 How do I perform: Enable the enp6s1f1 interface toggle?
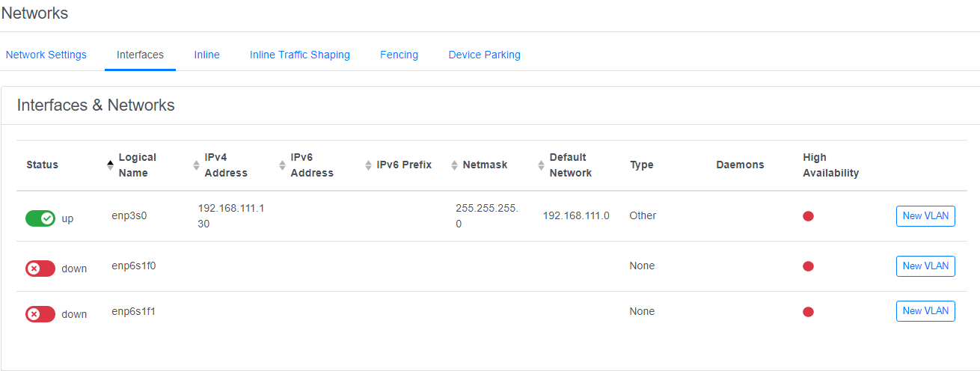40,314
